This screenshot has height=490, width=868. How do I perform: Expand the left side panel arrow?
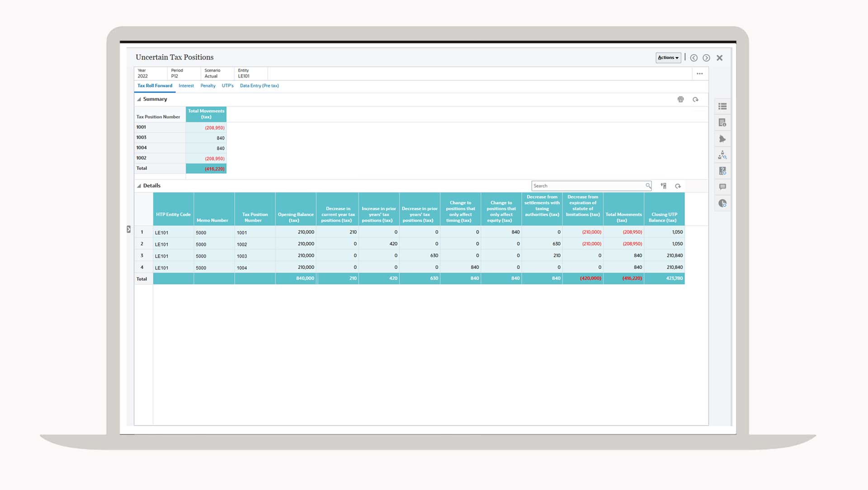pos(128,229)
